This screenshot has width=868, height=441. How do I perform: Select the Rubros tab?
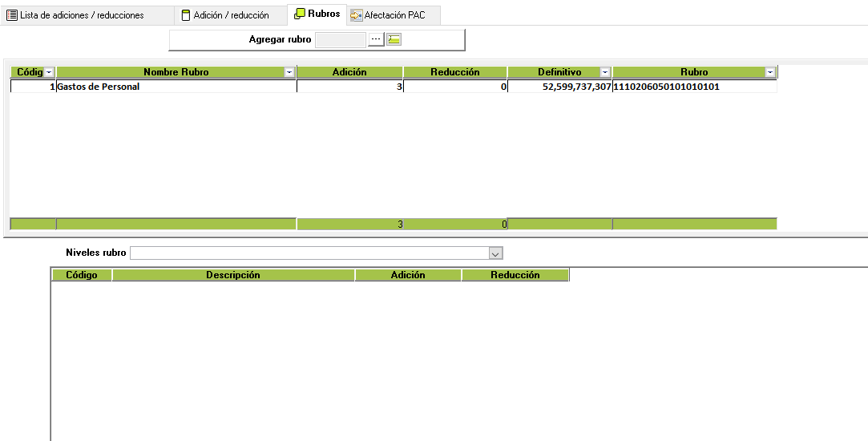pyautogui.click(x=317, y=14)
